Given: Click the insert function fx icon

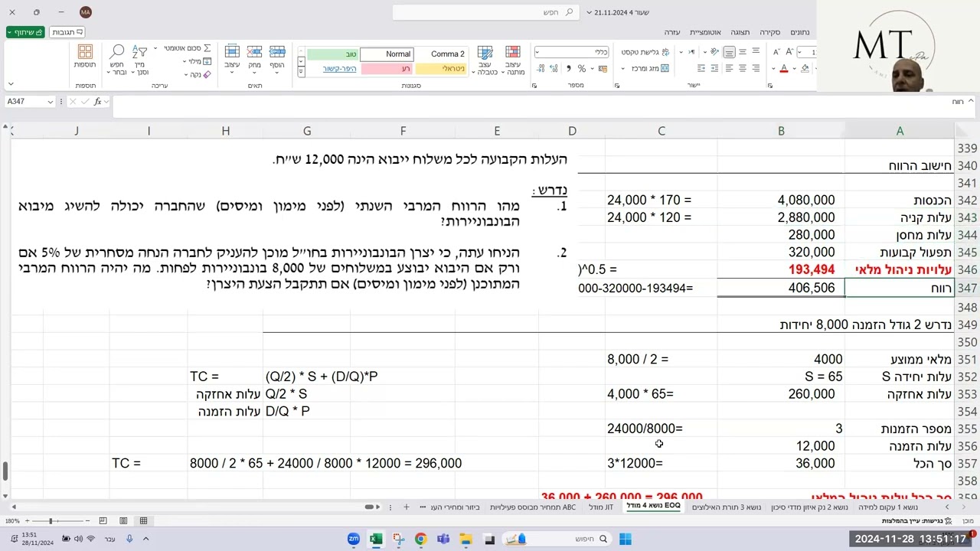Looking at the screenshot, I should click(100, 102).
